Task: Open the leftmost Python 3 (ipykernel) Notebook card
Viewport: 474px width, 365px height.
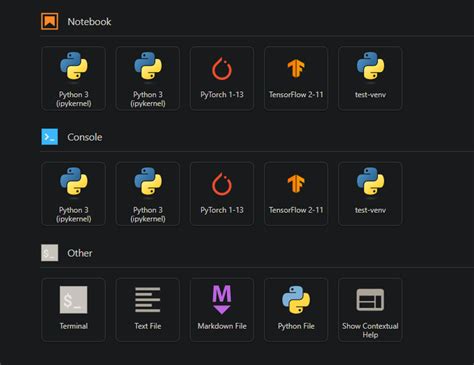Action: tap(74, 78)
